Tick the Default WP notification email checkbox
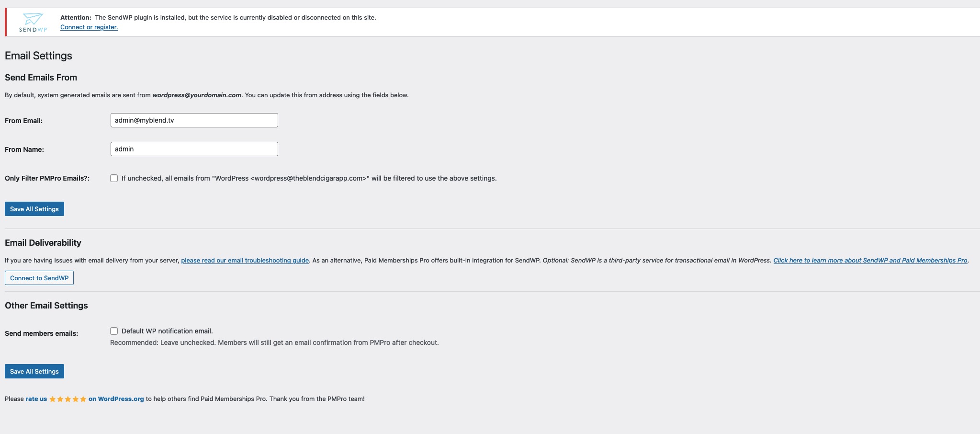The image size is (980, 434). point(114,331)
